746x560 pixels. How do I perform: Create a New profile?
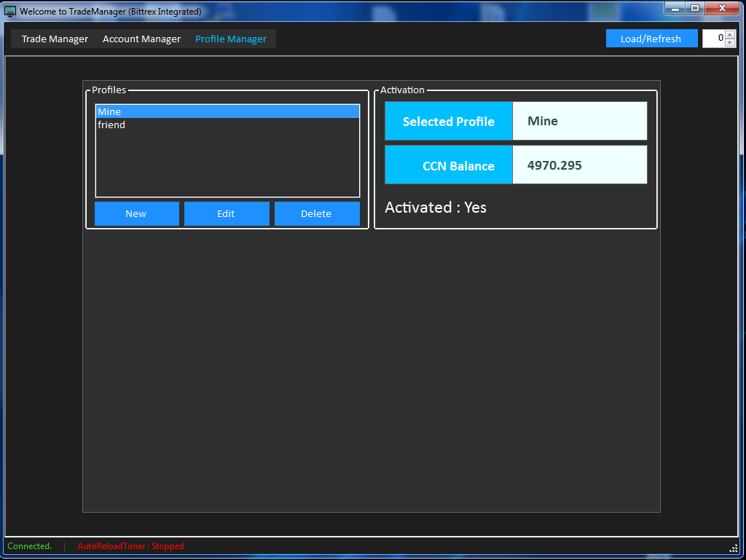[136, 213]
